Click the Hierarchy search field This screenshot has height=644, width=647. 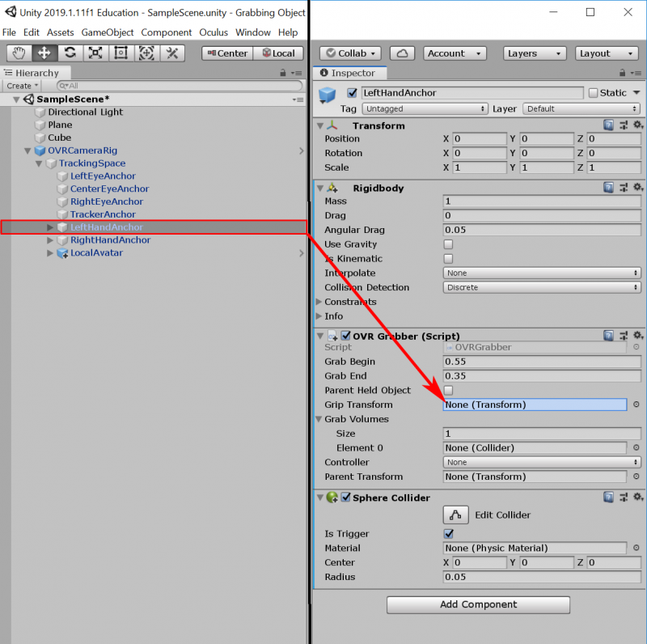[180, 86]
